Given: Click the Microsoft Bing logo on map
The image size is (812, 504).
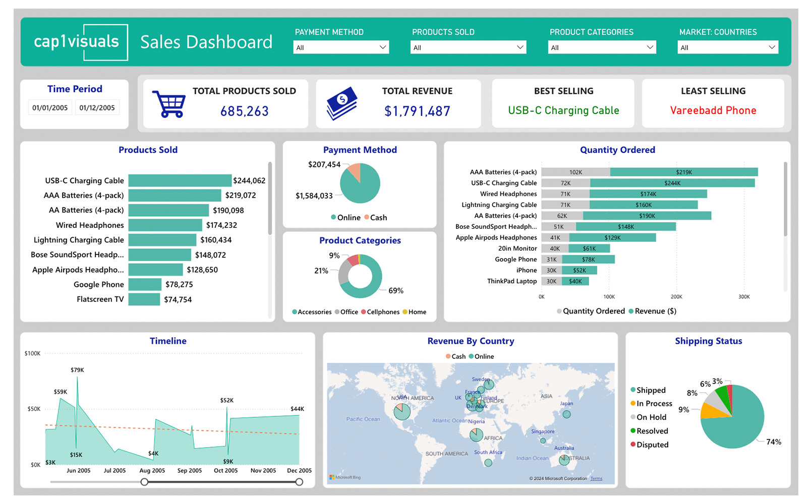Looking at the screenshot, I should coord(345,477).
